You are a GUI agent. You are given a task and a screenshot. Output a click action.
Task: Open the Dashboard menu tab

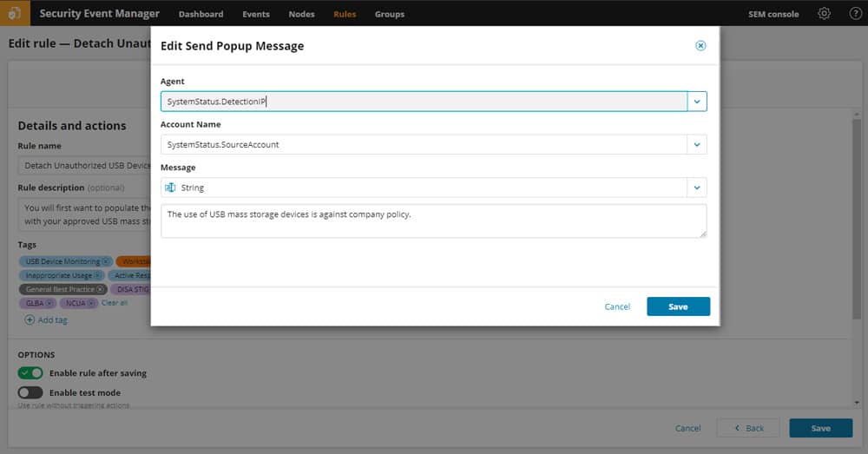201,14
